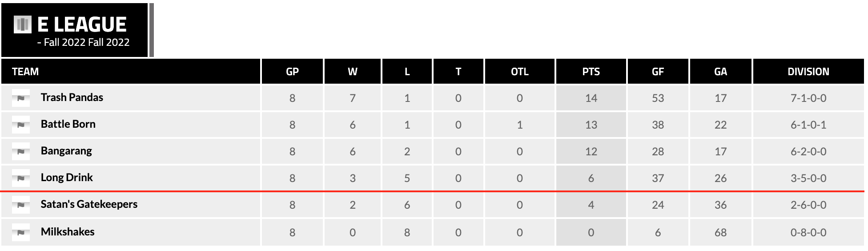
Task: Click the Long Drink team flag icon
Action: [21, 178]
